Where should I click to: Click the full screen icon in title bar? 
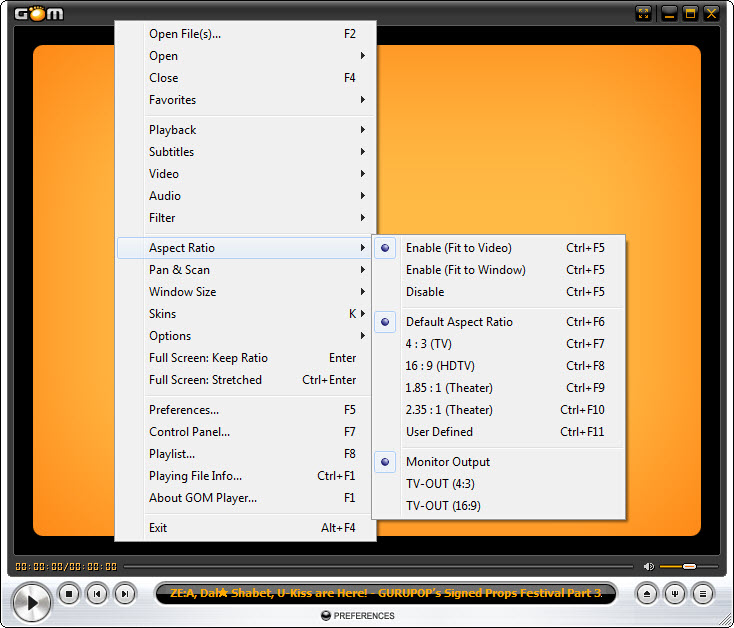coord(644,13)
